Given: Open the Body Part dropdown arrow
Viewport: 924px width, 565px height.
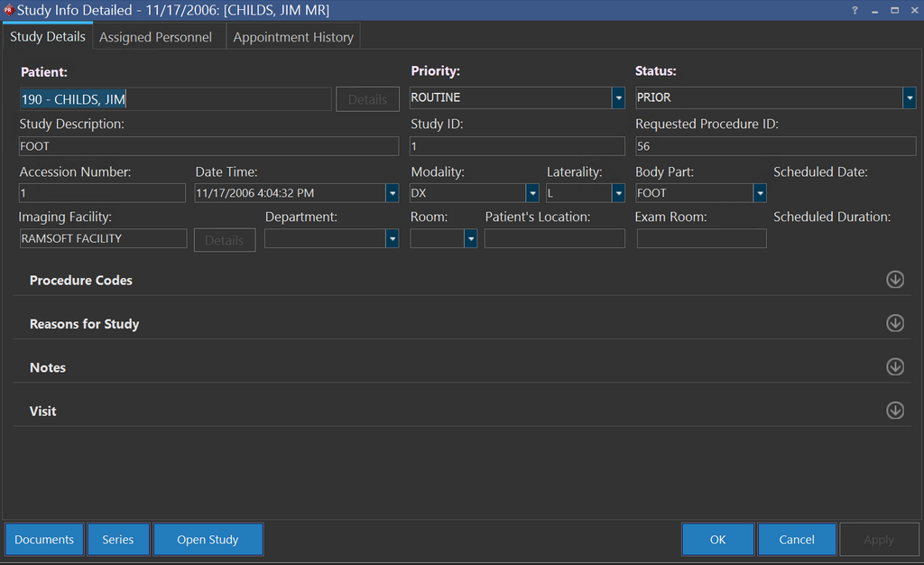Looking at the screenshot, I should tap(760, 193).
